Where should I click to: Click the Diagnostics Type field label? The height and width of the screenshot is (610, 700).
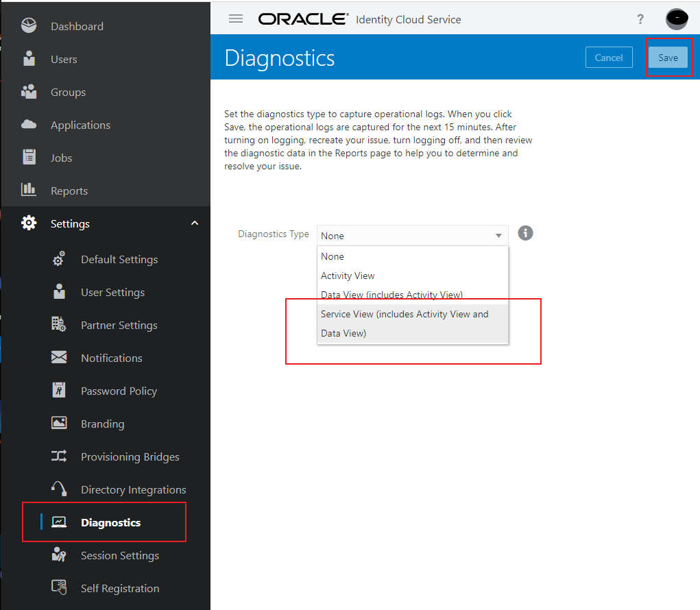(274, 234)
